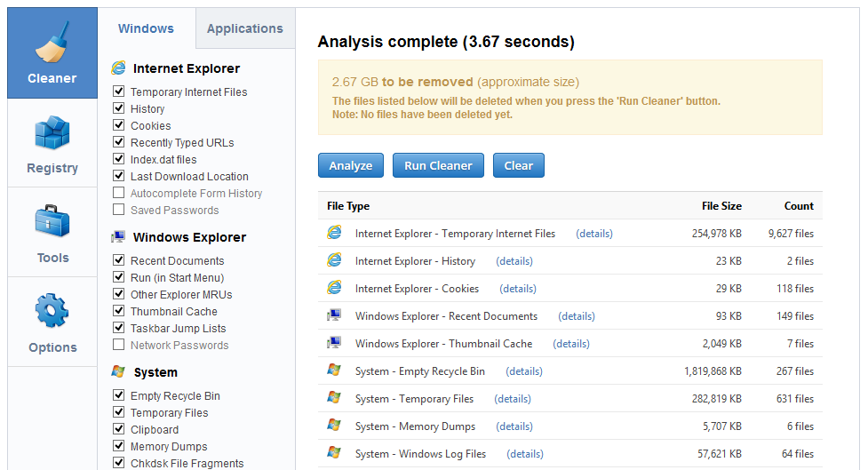Enable Network Passwords checkbox

118,345
